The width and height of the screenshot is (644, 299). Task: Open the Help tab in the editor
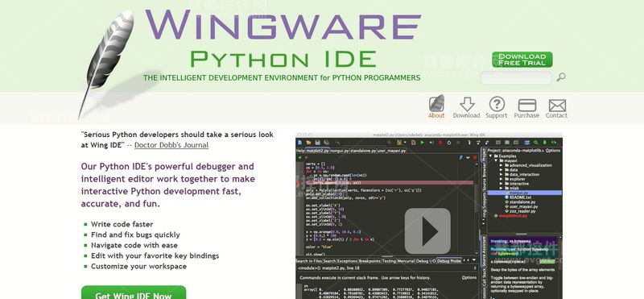(x=300, y=151)
